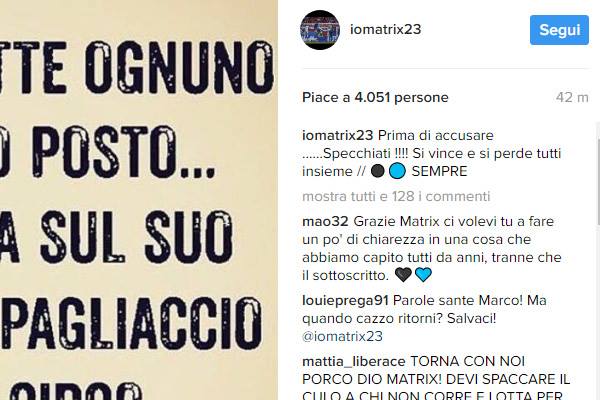Viewport: 600px width, 400px height.
Task: Click the black heart emoji in mao32 comment
Action: point(403,275)
